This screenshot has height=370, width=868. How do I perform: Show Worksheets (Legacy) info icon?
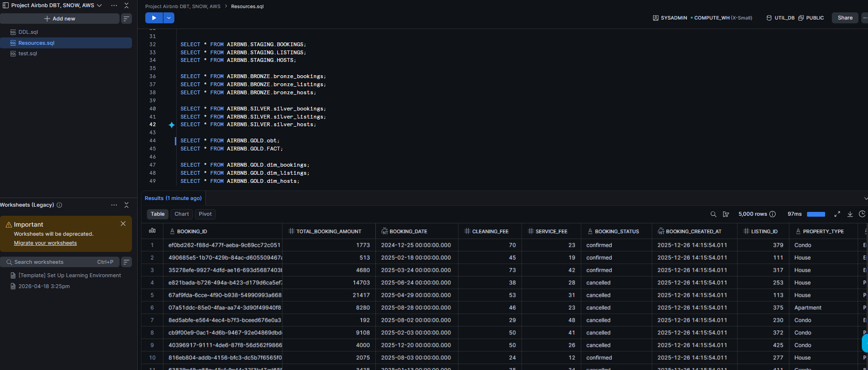(60, 205)
